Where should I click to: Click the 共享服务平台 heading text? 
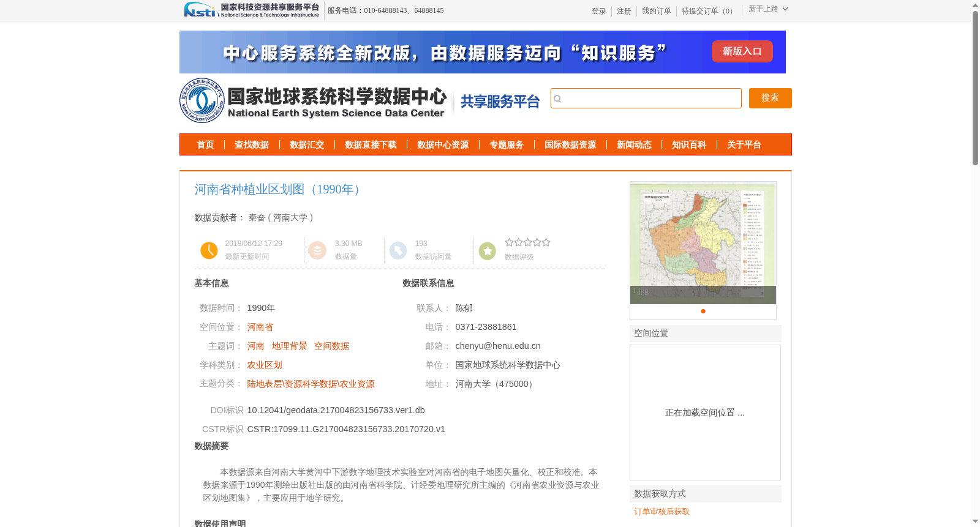[500, 102]
